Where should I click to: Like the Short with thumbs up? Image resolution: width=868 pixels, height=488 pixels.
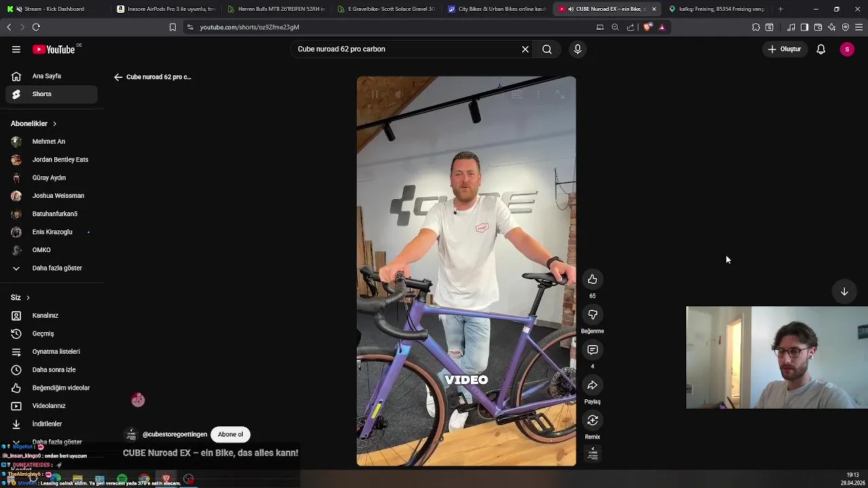coord(593,279)
